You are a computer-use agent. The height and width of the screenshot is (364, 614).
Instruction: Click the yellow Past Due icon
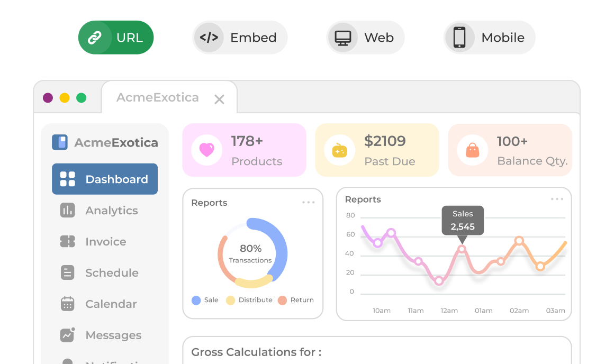click(x=339, y=150)
